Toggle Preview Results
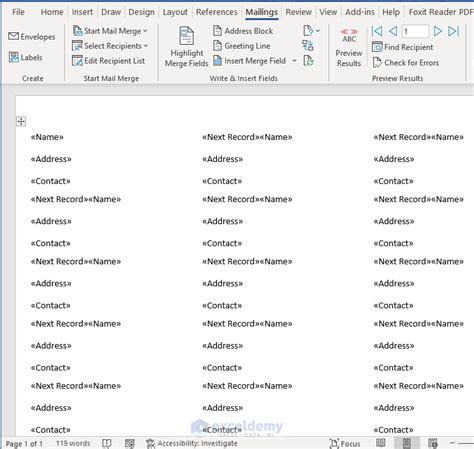Image resolution: width=474 pixels, height=449 pixels. point(349,48)
